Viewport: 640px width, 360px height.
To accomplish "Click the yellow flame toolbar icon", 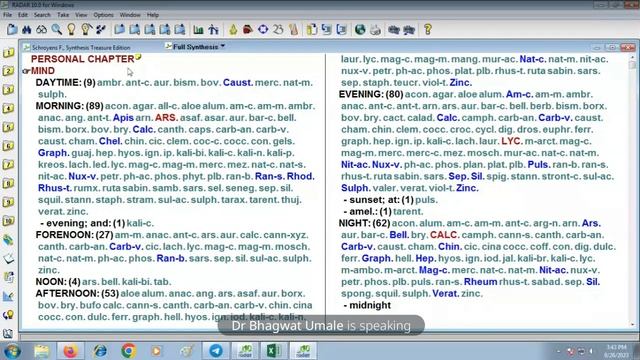I will pos(233,29).
